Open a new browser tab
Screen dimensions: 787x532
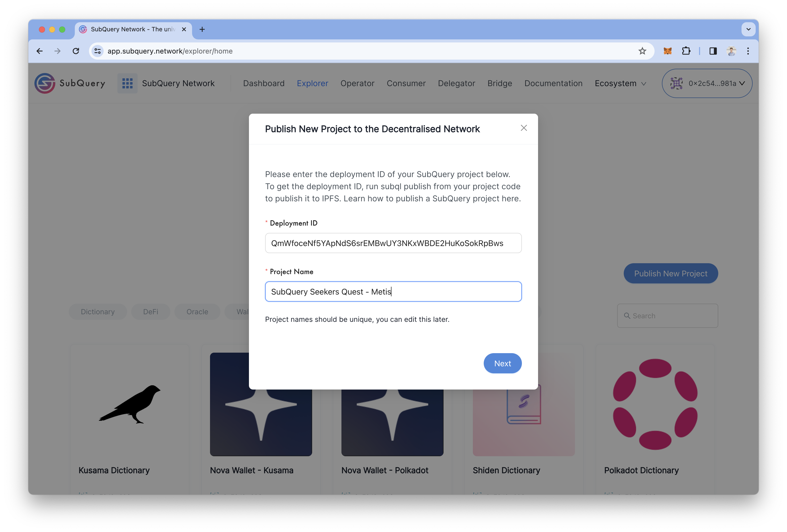[202, 30]
